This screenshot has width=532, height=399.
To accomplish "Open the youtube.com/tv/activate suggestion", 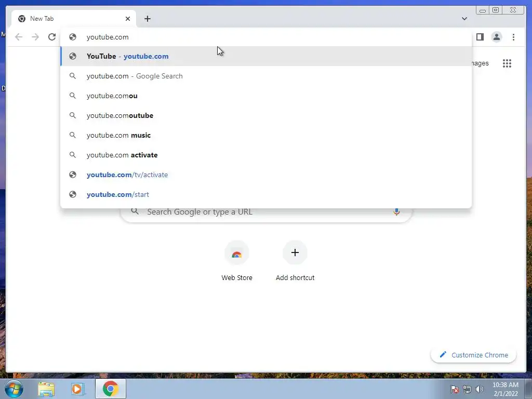I will pos(266,175).
